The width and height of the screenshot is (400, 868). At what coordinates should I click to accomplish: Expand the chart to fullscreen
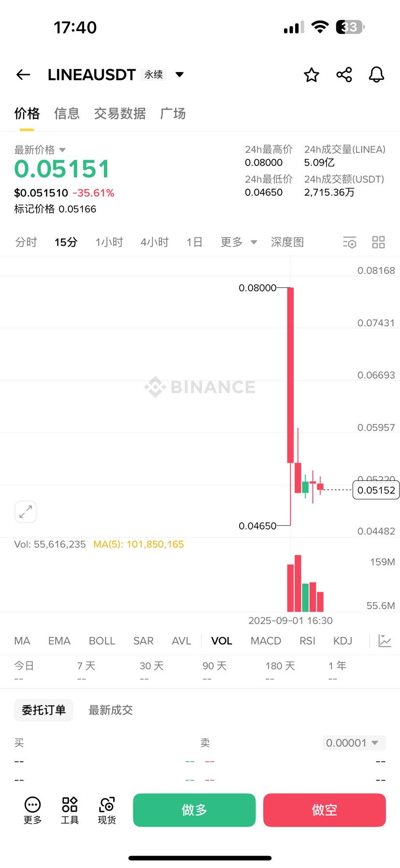(x=26, y=512)
